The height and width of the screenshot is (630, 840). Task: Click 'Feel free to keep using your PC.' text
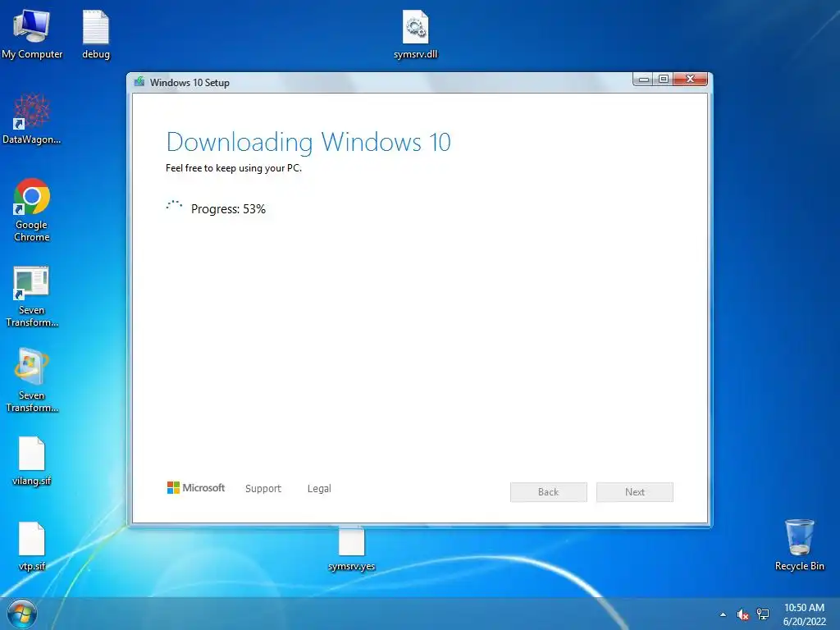click(234, 168)
